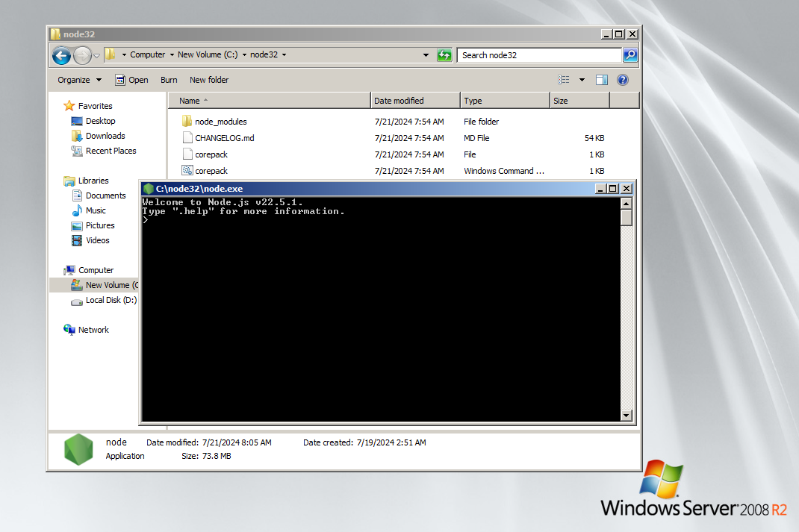Screen dimensions: 799x532
Task: Open Downloads in the Favorites list
Action: tap(105, 136)
